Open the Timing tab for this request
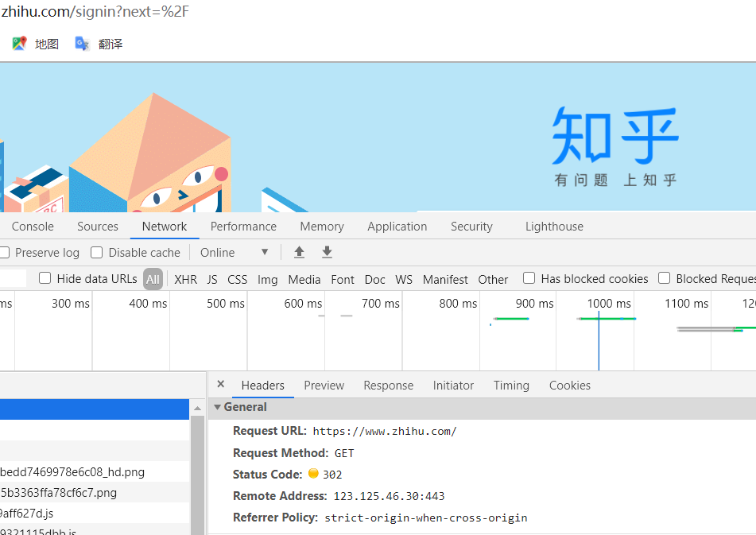This screenshot has width=756, height=535. (511, 386)
